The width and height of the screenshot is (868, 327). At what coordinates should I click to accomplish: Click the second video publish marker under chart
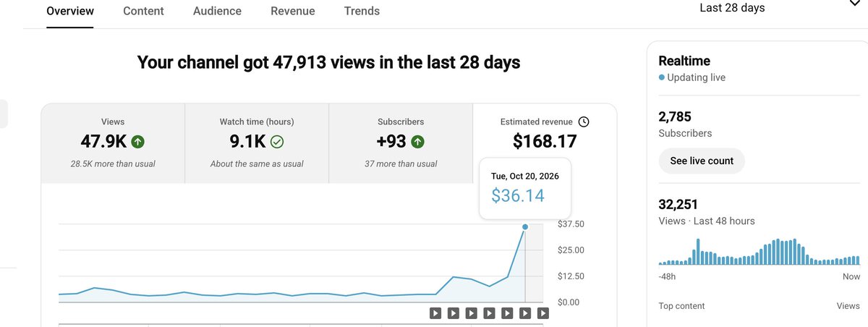(454, 313)
